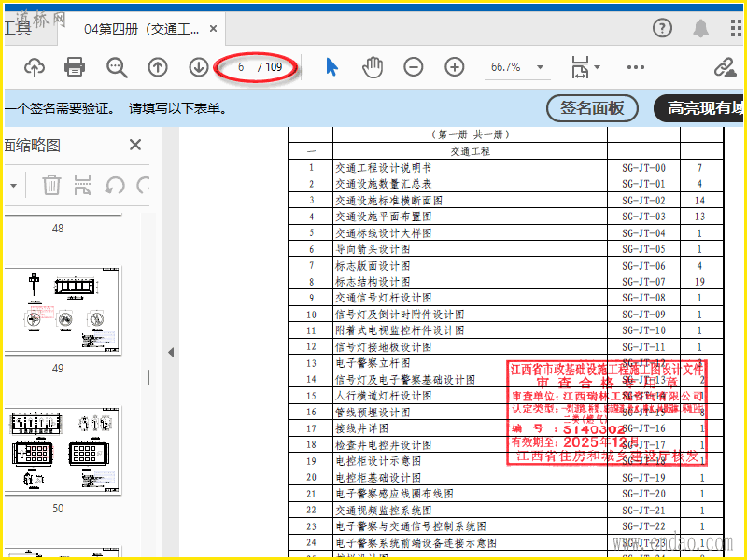Collapse the left pane arrow
Image resolution: width=747 pixels, height=560 pixels.
point(171,353)
